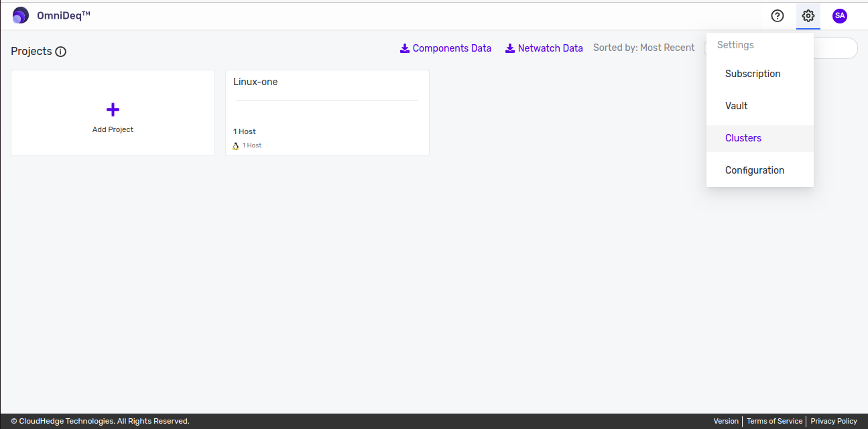Image resolution: width=868 pixels, height=429 pixels.
Task: Click the OmniDeq brand name
Action: (64, 15)
